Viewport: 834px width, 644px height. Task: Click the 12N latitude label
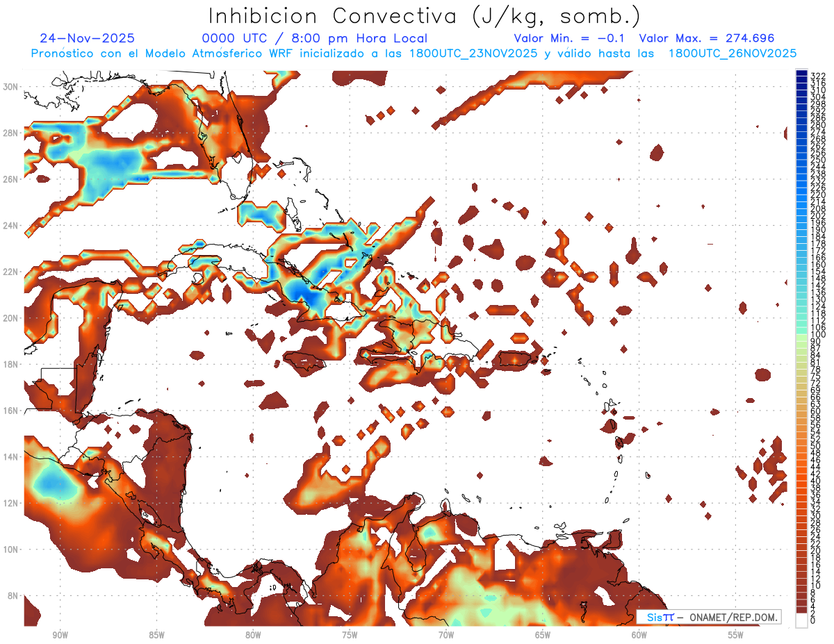(11, 503)
